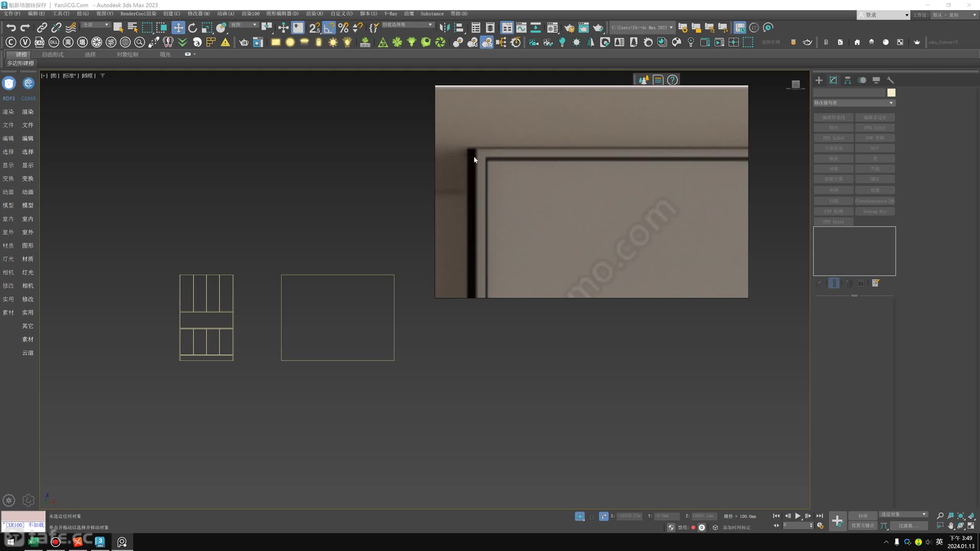Expand the 修改器列表 modifier list dropdown
Image resolution: width=980 pixels, height=551 pixels.
tap(854, 103)
